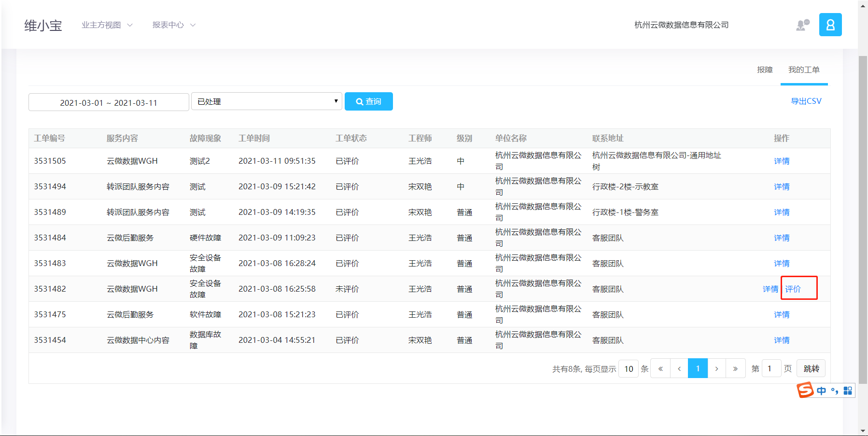Image resolution: width=868 pixels, height=436 pixels.
Task: Go to next page with › button
Action: click(x=717, y=368)
